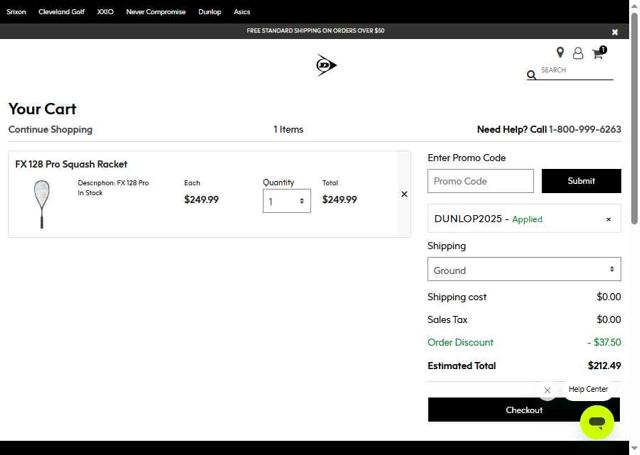Click Continue Shopping link
This screenshot has height=455, width=640.
50,129
